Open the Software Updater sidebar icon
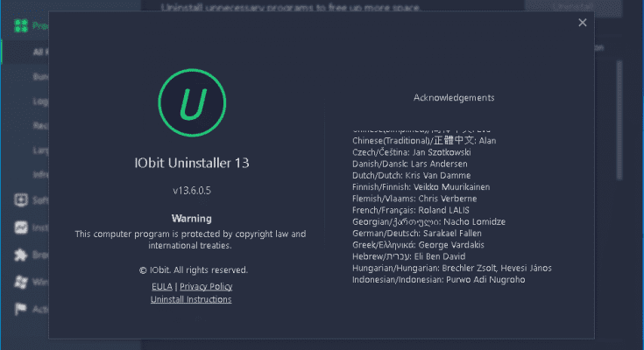Viewport: 644px width, 350px height. (x=20, y=200)
